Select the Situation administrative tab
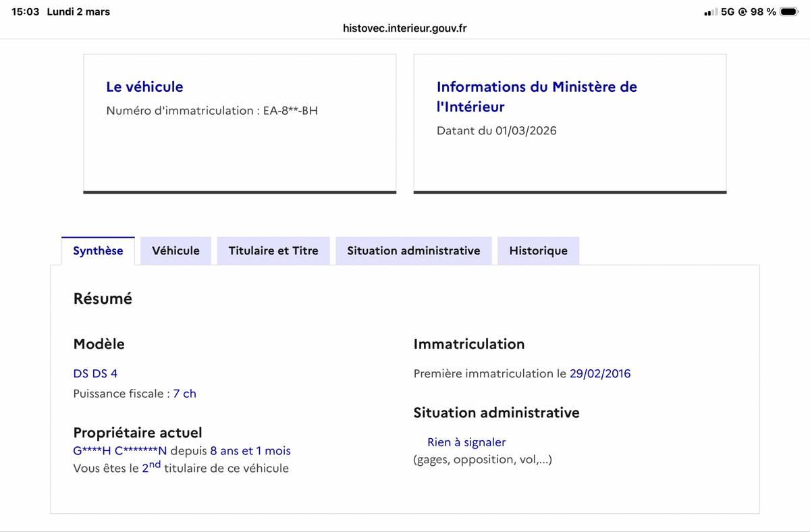 [414, 250]
